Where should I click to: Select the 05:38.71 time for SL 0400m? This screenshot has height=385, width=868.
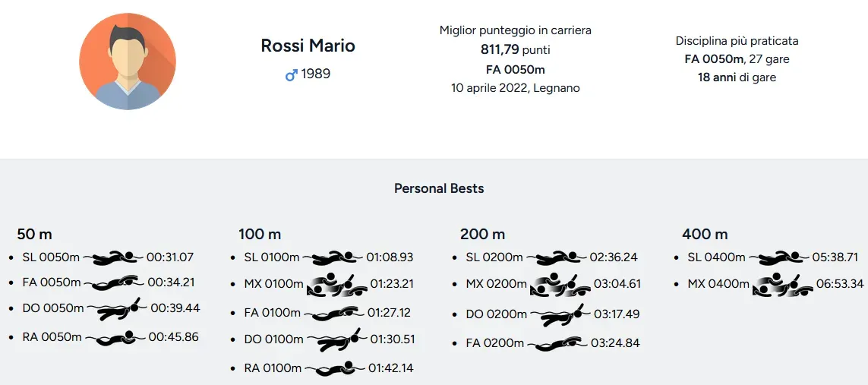click(835, 257)
